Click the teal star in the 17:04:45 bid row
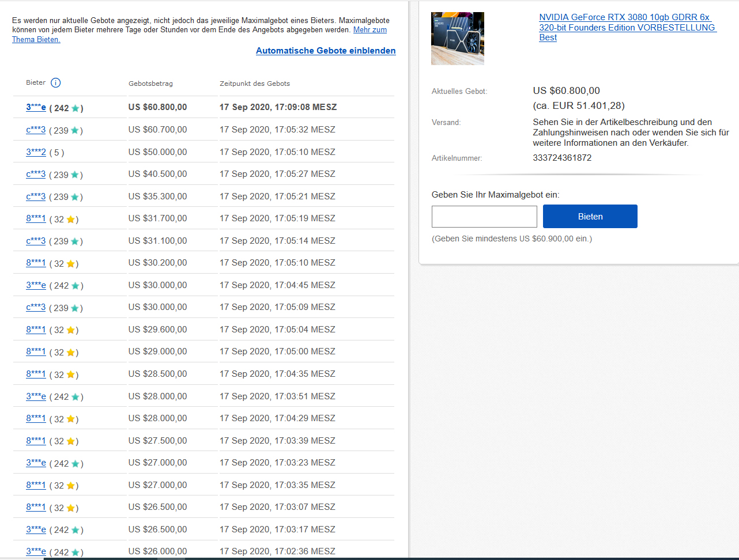Screen dimensions: 739x560 click(x=75, y=286)
